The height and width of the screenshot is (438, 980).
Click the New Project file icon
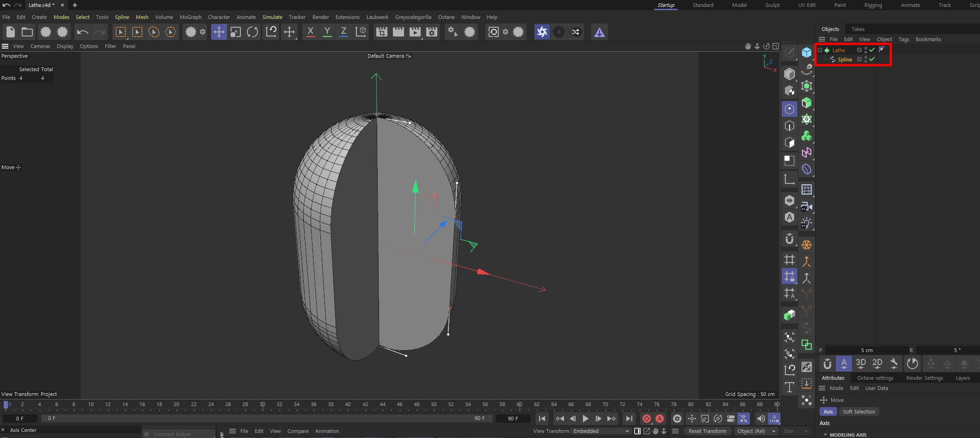[x=11, y=32]
